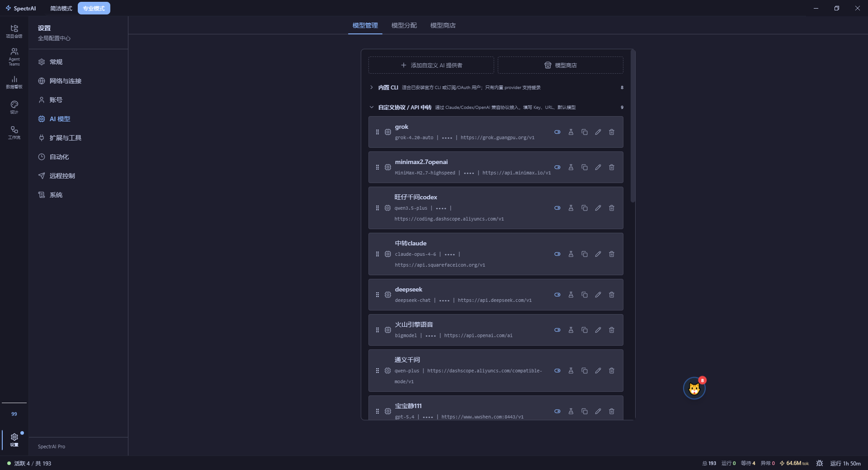Test the grok provider with the flask icon

[571, 132]
